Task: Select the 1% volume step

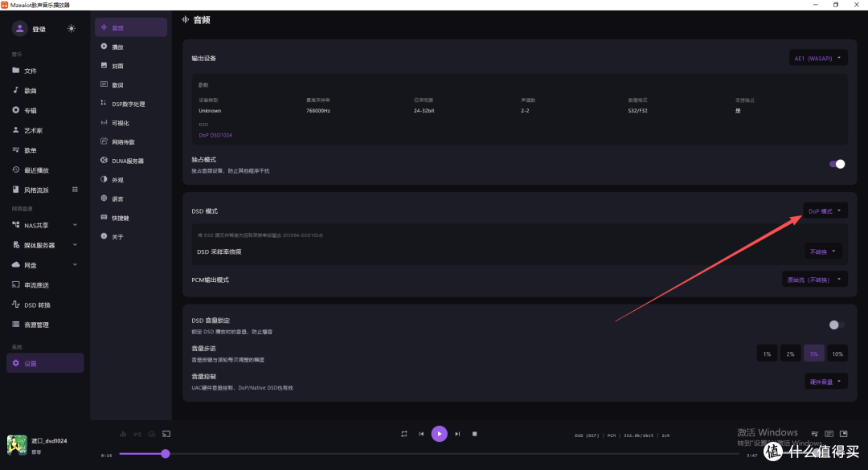Action: tap(768, 354)
